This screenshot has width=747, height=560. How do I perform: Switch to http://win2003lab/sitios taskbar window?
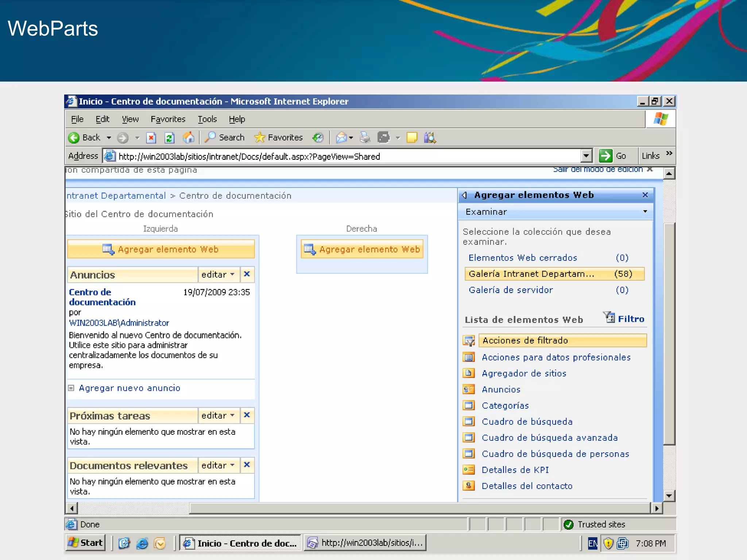pyautogui.click(x=365, y=543)
